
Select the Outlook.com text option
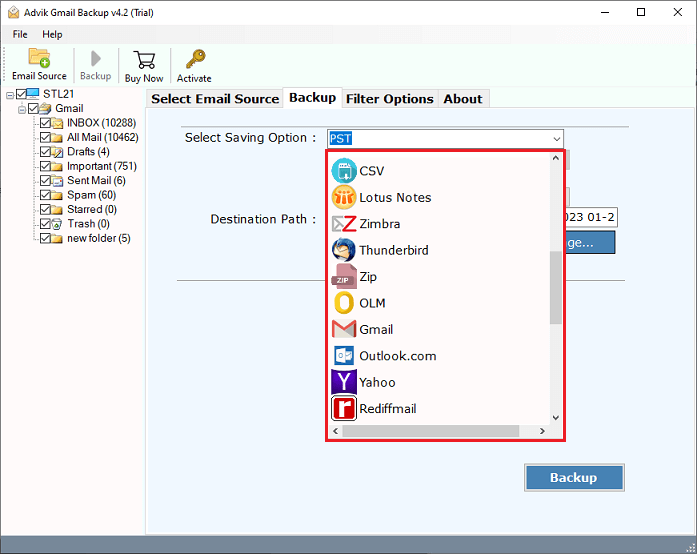coord(398,356)
